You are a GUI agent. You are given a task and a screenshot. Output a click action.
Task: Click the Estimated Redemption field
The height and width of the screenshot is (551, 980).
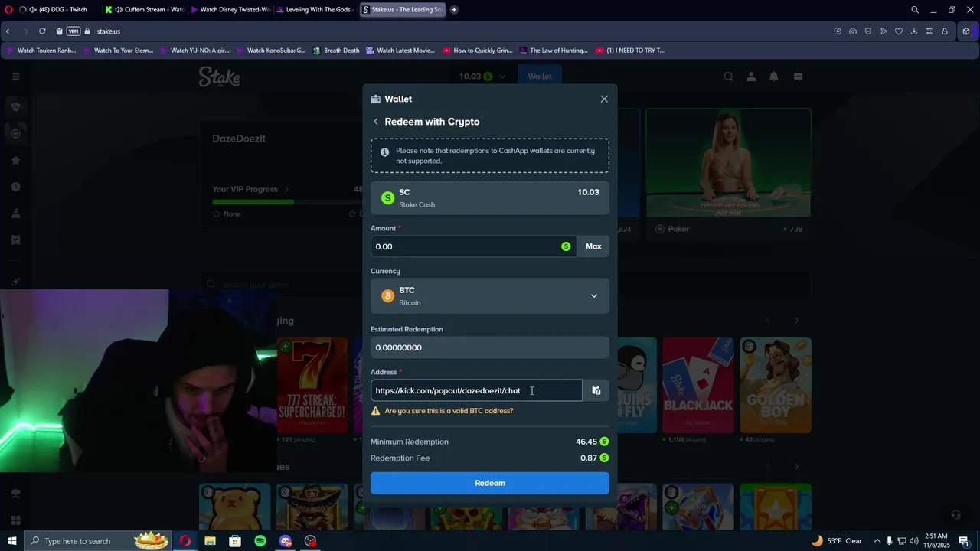tap(490, 347)
